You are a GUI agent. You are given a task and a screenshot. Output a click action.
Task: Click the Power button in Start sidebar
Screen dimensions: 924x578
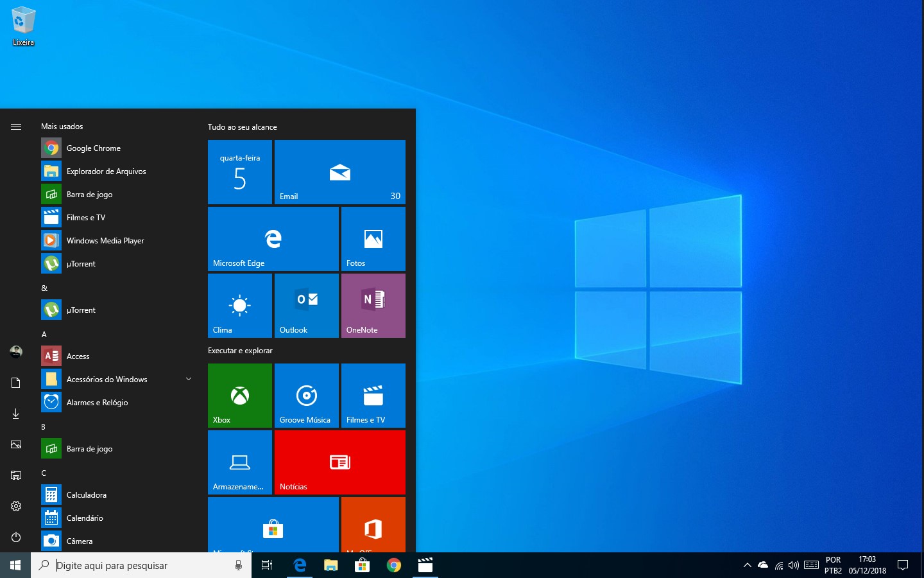[16, 537]
